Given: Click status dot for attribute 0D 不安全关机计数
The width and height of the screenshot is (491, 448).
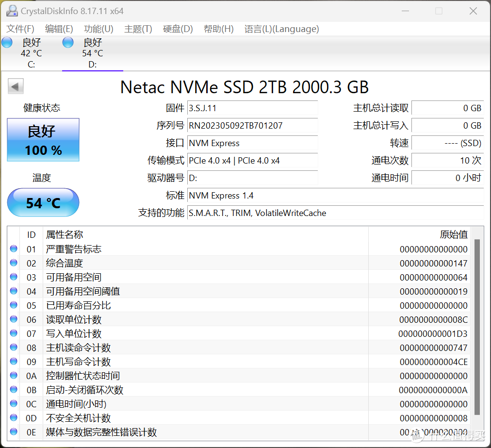Looking at the screenshot, I should pyautogui.click(x=14, y=417).
